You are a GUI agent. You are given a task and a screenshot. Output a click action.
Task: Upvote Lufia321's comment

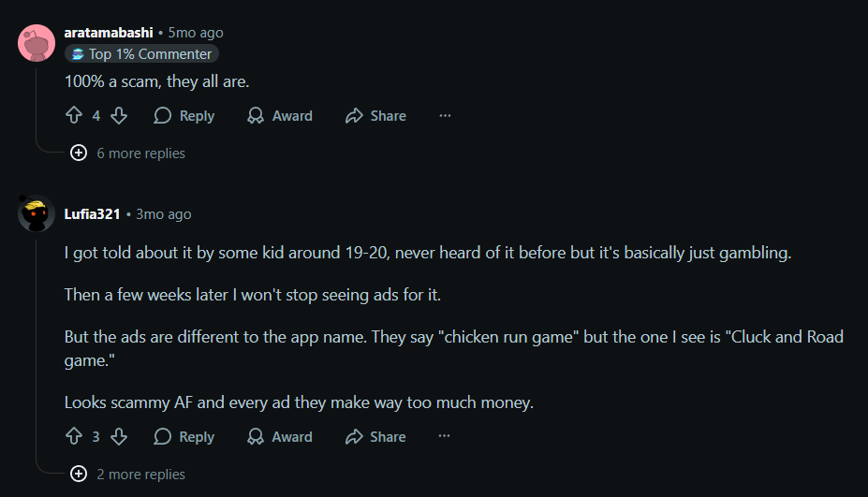tap(74, 437)
